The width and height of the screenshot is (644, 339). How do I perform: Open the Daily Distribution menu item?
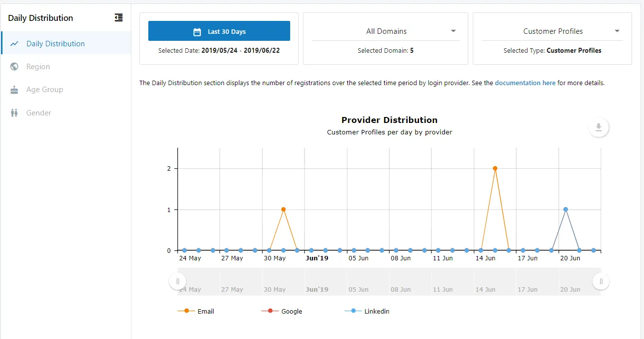coord(66,43)
